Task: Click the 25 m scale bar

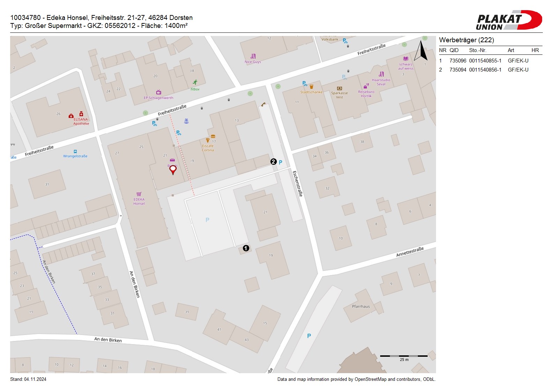Action: [404, 356]
